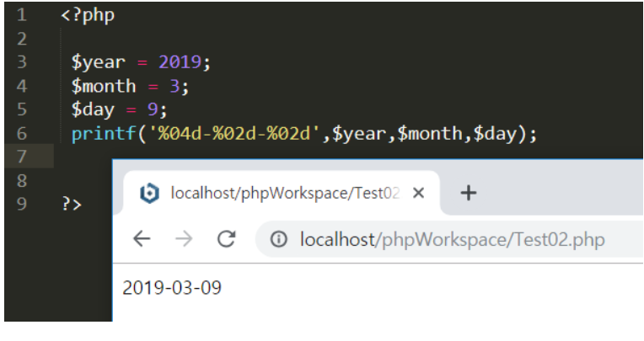Select the localhost/phpWorkspace/Test02 tab
This screenshot has width=644, height=341.
point(282,193)
